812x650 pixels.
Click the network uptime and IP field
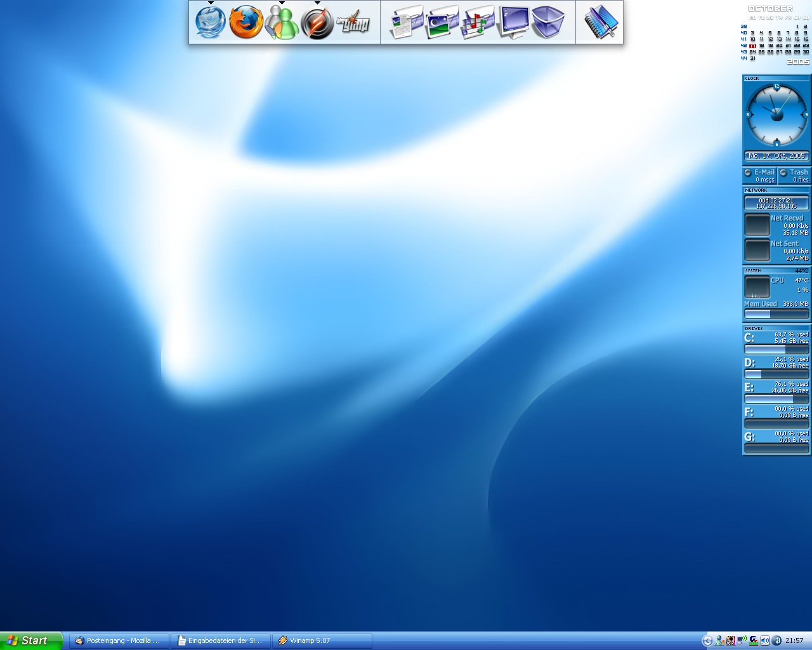coord(776,203)
